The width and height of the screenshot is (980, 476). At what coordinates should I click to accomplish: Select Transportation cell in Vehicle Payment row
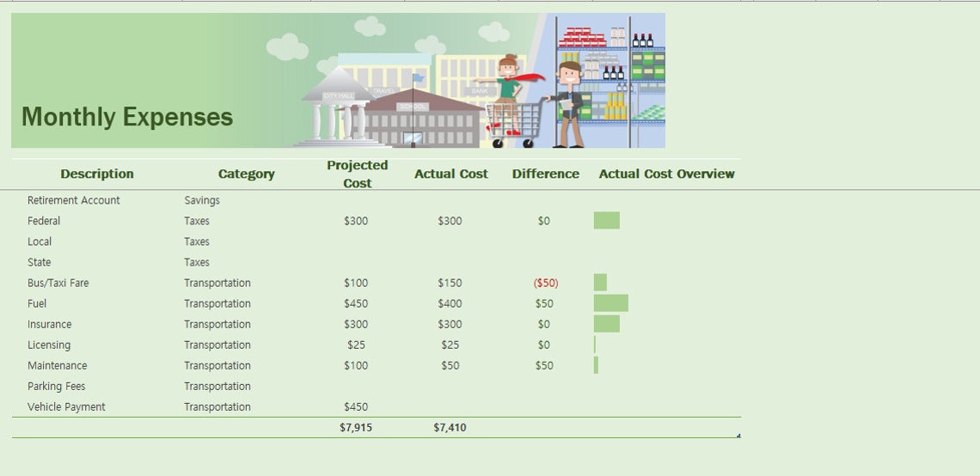click(x=217, y=406)
